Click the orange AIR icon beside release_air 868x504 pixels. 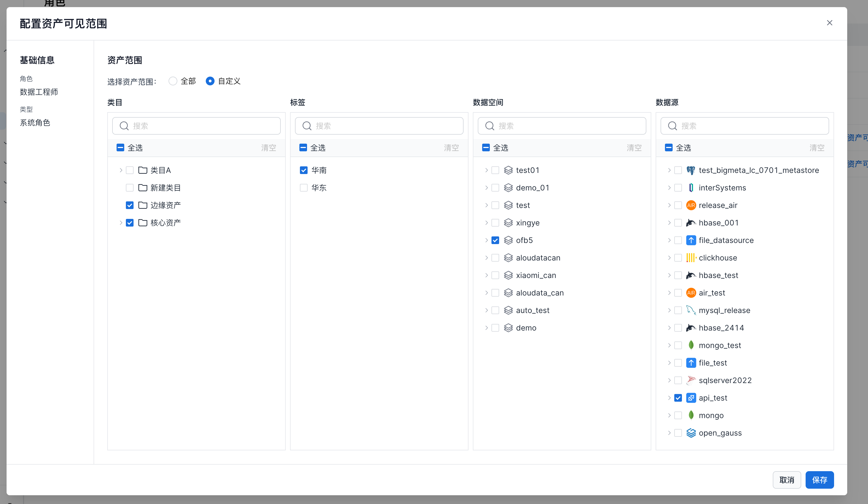pos(691,205)
